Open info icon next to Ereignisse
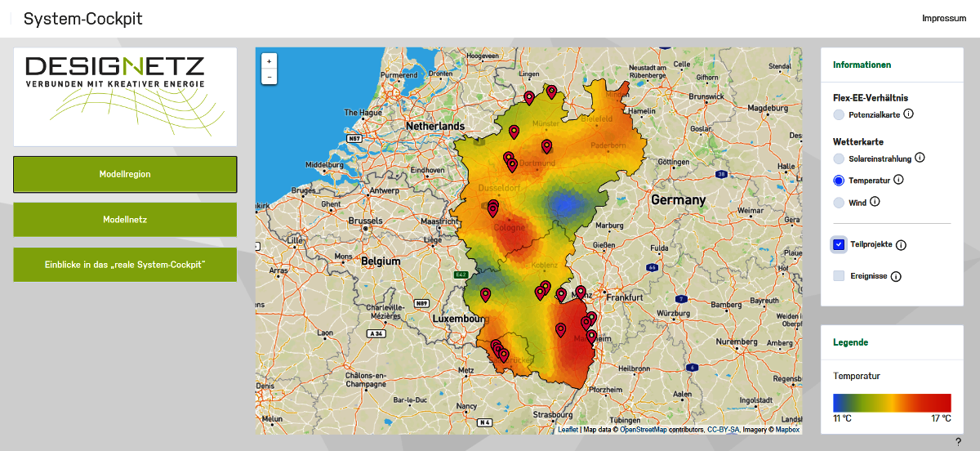 [x=896, y=277]
